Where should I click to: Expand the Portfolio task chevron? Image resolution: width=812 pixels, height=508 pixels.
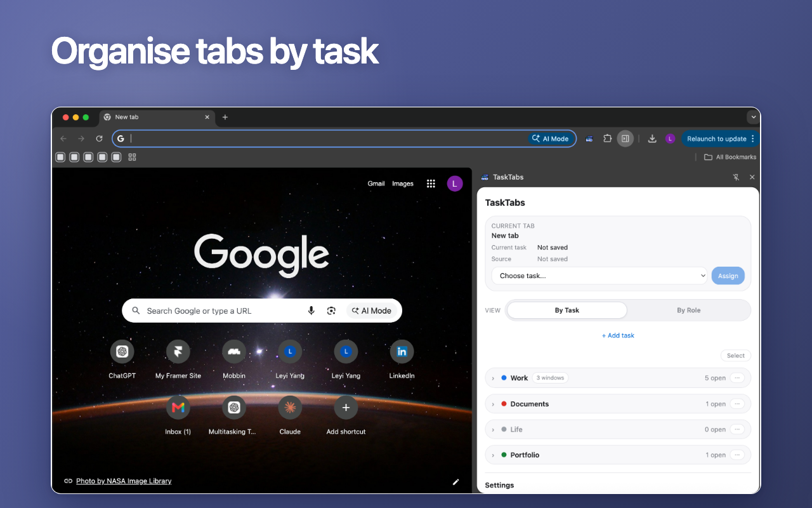[x=493, y=455]
